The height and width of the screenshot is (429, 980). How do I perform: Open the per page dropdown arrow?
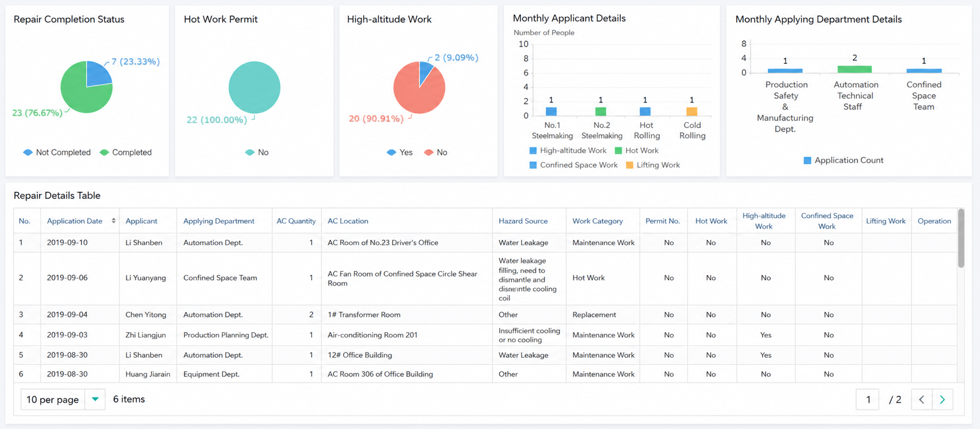pyautogui.click(x=95, y=400)
